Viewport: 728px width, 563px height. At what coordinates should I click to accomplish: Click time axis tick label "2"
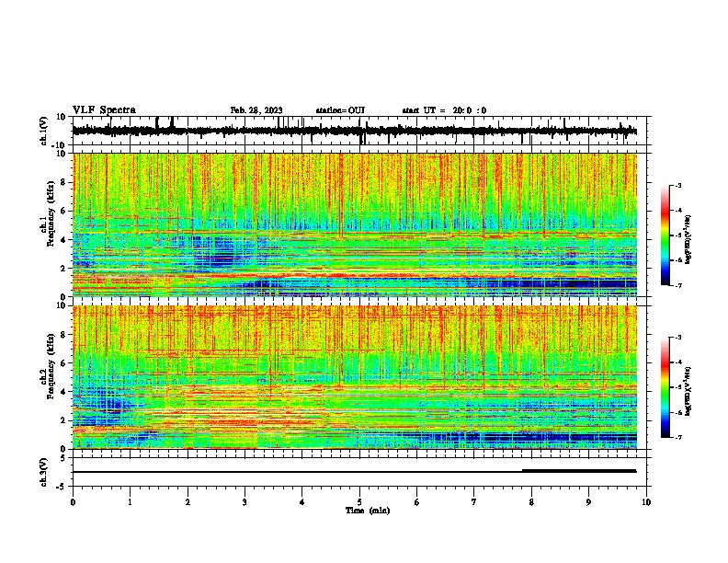(188, 502)
